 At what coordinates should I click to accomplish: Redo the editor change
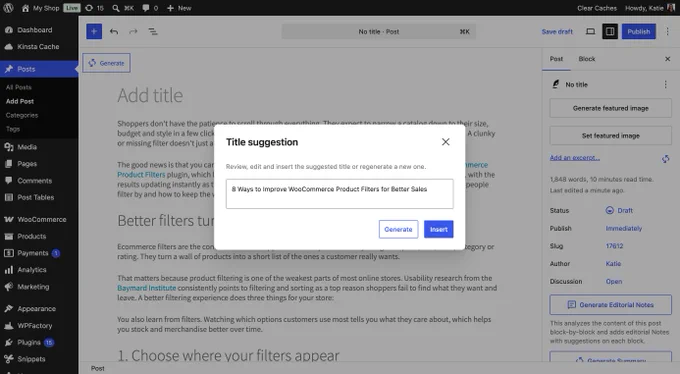click(133, 31)
